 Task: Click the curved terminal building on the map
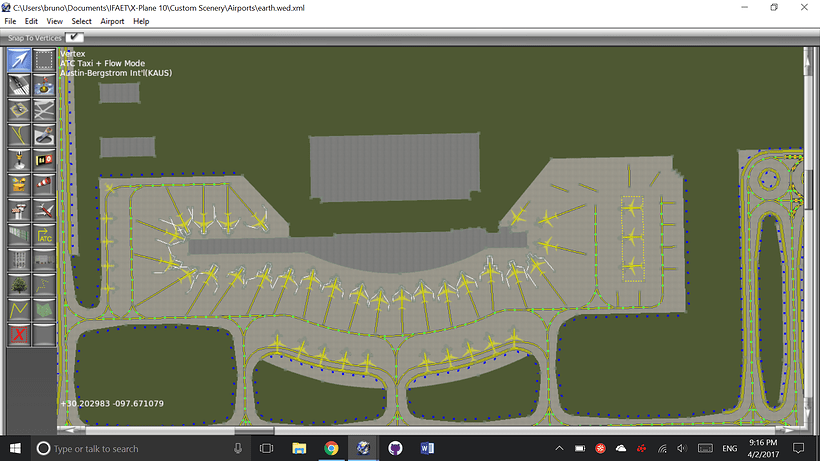click(x=357, y=251)
